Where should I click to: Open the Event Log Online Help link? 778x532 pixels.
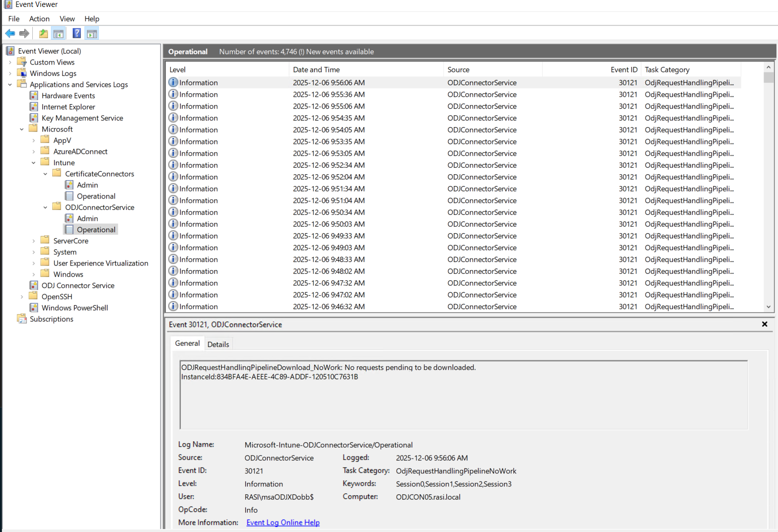[283, 523]
